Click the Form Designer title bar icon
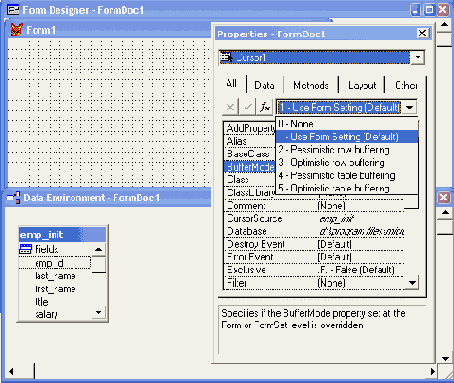Image resolution: width=454 pixels, height=383 pixels. click(x=13, y=10)
